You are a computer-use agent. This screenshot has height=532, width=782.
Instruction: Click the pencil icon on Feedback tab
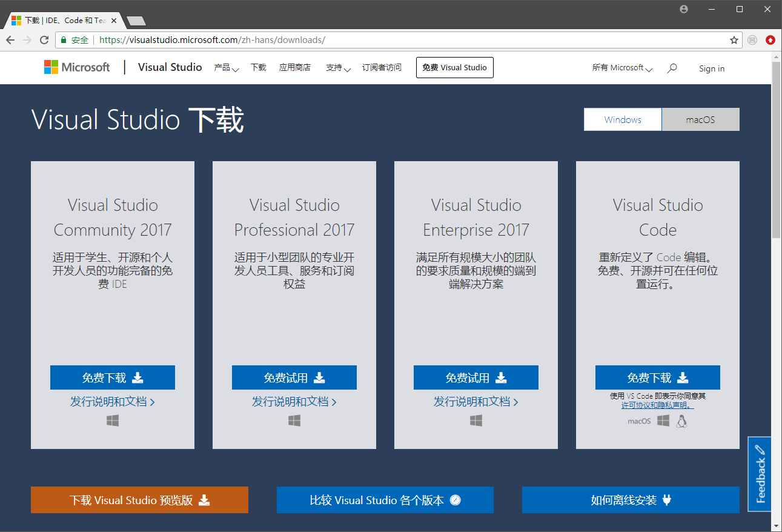[761, 450]
